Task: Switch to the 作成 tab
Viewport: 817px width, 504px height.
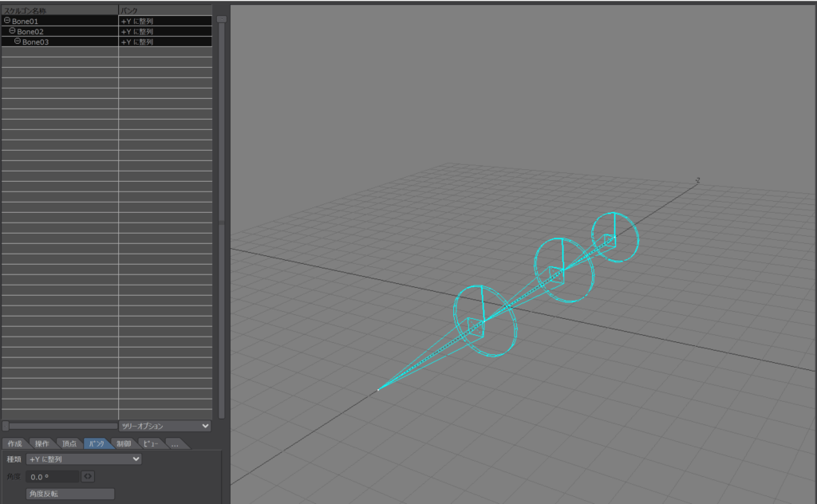Action: (x=14, y=443)
